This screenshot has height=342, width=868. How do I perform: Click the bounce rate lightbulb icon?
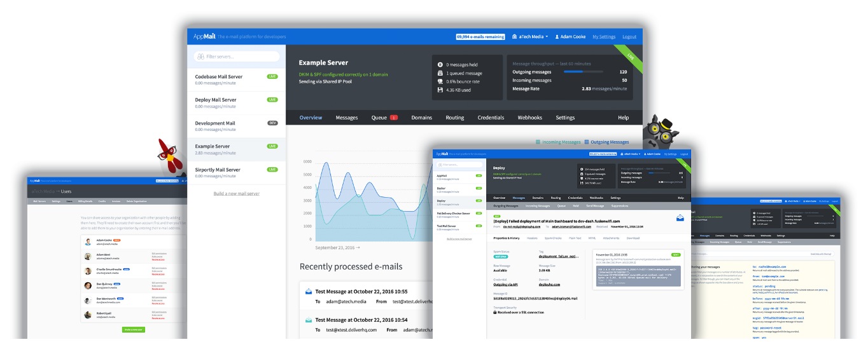point(440,81)
